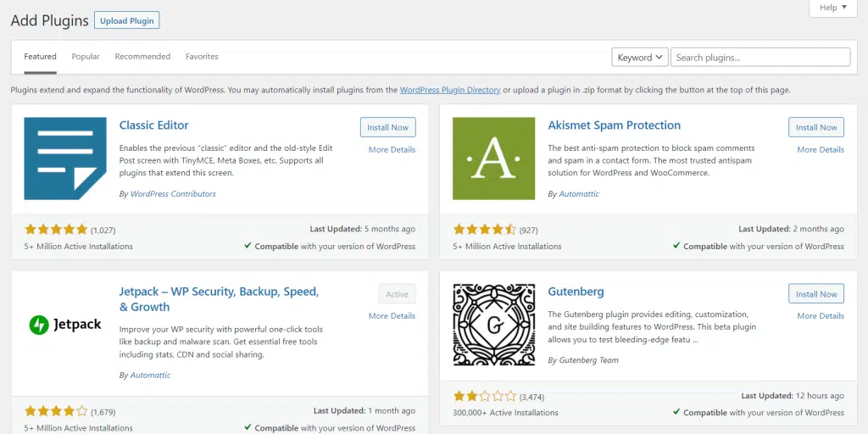
Task: Click 'By Gutenberg Team' author text
Action: (583, 359)
